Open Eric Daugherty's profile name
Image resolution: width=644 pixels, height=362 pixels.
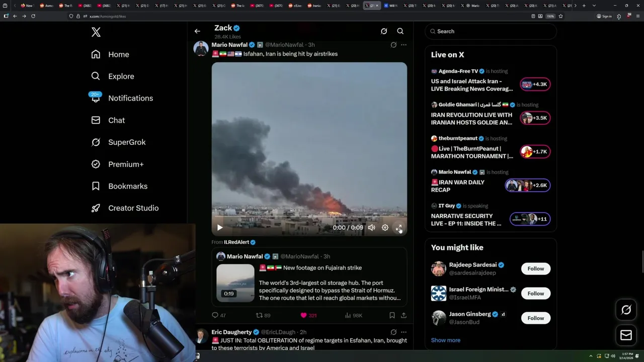coord(231,332)
